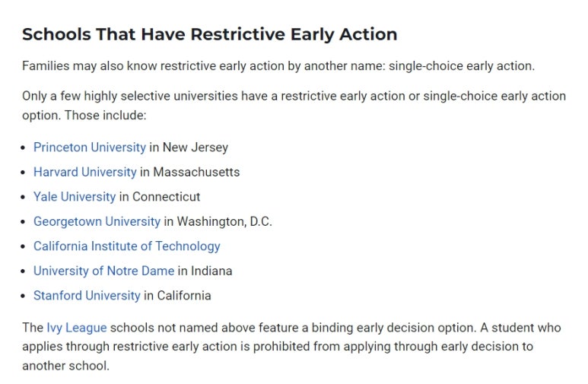Click the 'in California' text after Stanford
The height and width of the screenshot is (384, 588).
(x=177, y=296)
